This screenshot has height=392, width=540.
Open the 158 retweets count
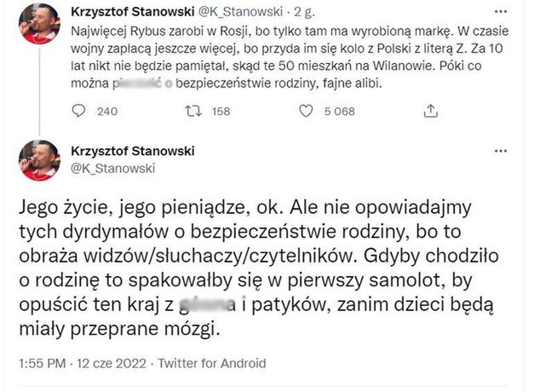221,112
